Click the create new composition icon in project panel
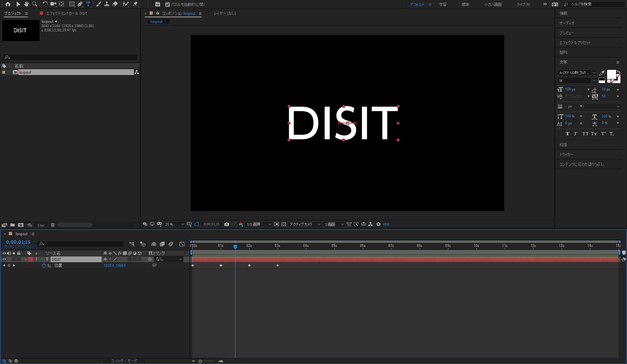This screenshot has width=627, height=364. pyautogui.click(x=21, y=225)
